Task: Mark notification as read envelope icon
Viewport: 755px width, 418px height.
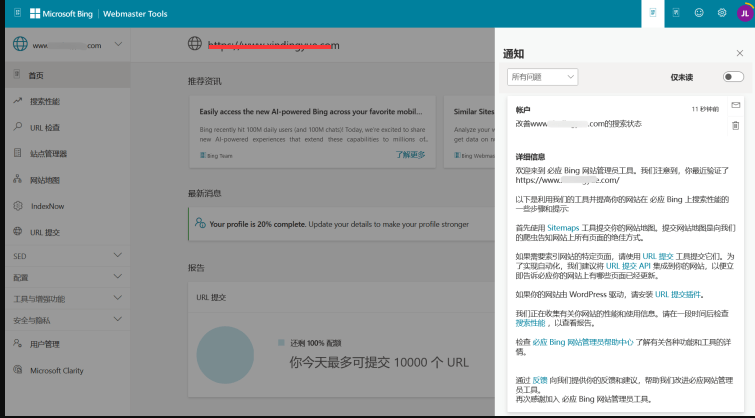Action: pos(736,105)
